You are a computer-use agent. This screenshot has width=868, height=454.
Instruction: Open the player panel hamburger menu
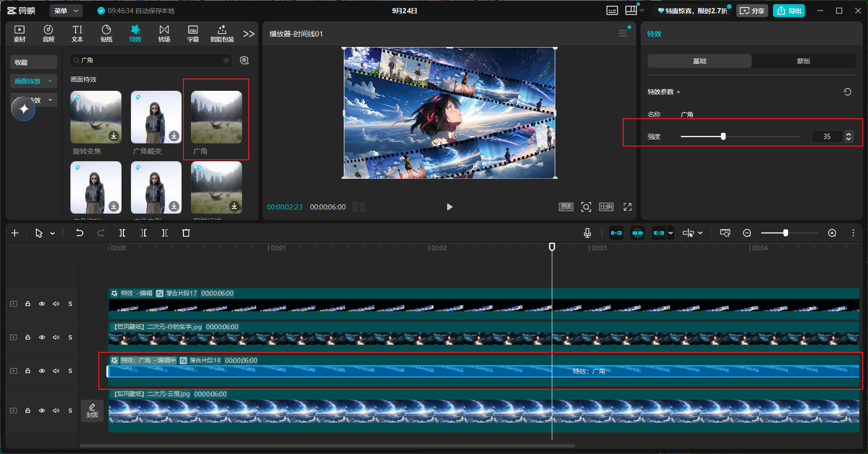(x=623, y=34)
